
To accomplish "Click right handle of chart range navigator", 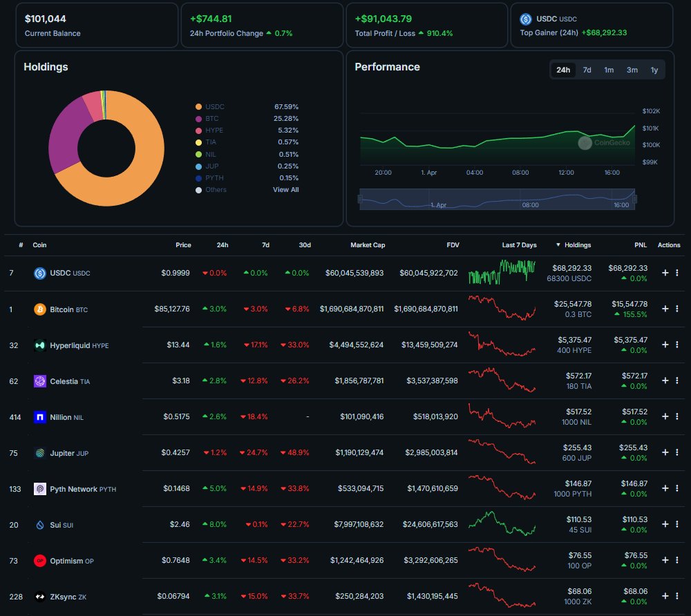I will [634, 199].
